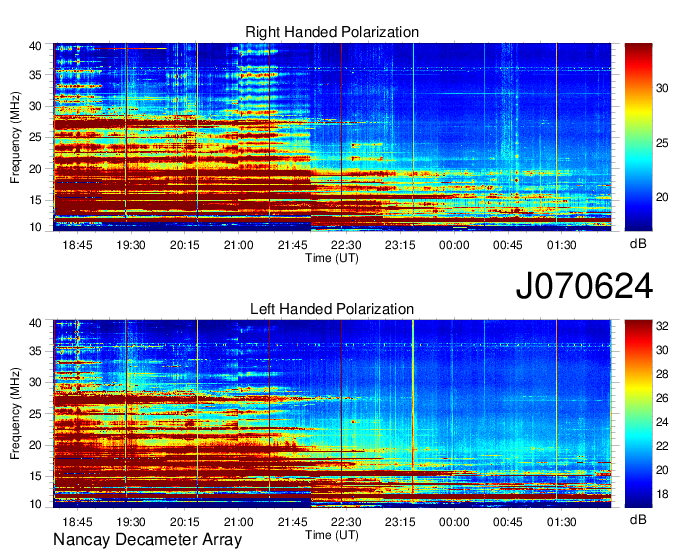Click the Time (UT) label under top plot

point(332,258)
